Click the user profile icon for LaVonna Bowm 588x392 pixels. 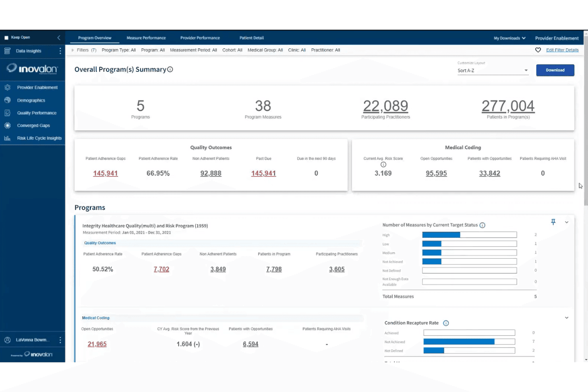(7, 340)
